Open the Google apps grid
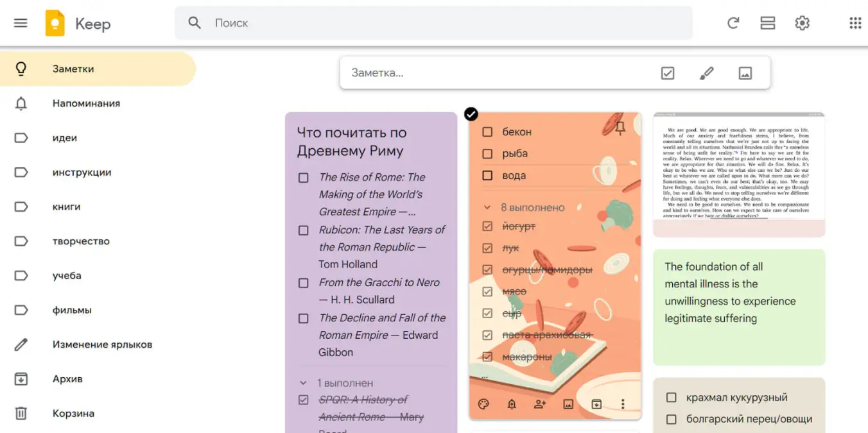The width and height of the screenshot is (868, 433). pos(855,23)
